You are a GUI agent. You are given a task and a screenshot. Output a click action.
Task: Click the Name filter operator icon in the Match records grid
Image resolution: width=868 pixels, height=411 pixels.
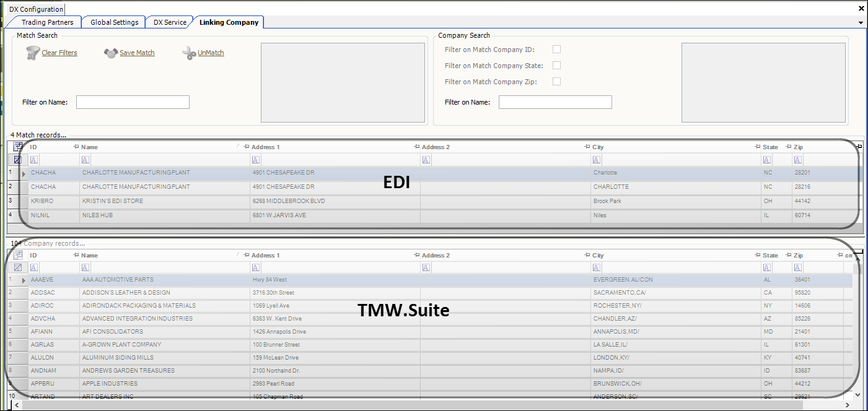click(x=85, y=160)
